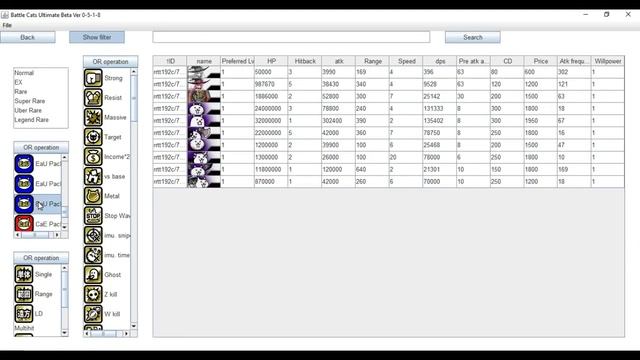Click the Back button
Screen dimensions: 640x360
coord(28,37)
